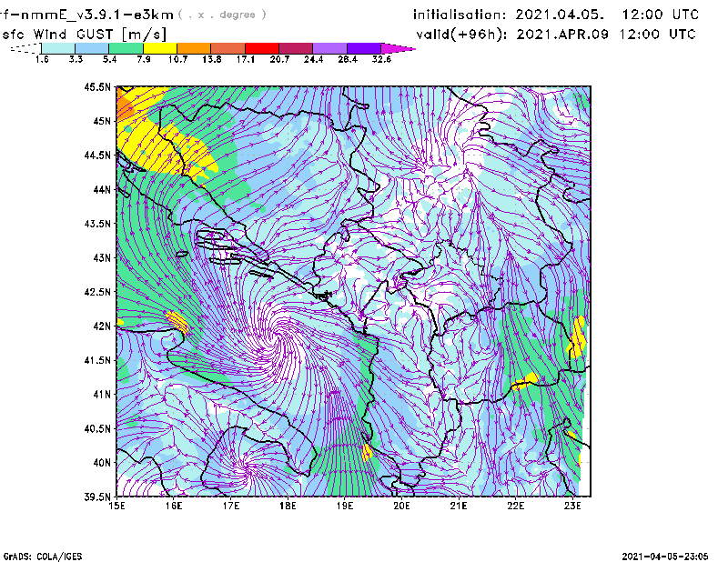Click legend value 17.1
Screen dimensions: 728x562
point(246,59)
